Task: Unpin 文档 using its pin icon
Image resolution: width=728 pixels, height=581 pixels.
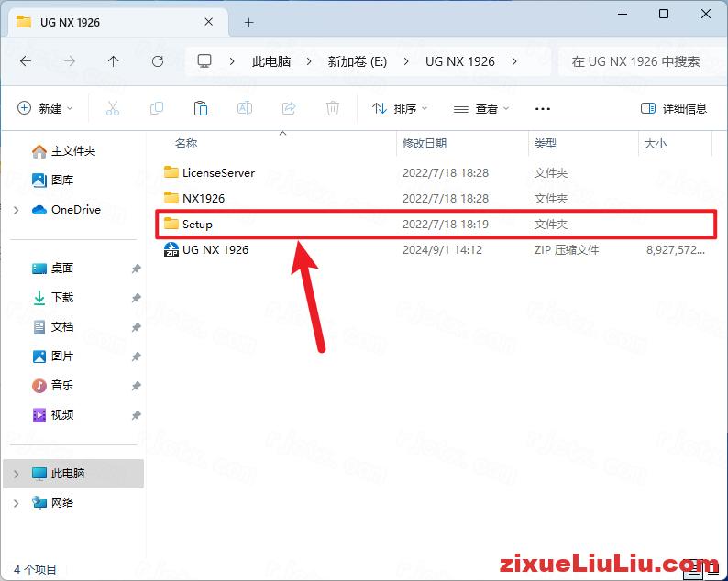Action: [136, 327]
